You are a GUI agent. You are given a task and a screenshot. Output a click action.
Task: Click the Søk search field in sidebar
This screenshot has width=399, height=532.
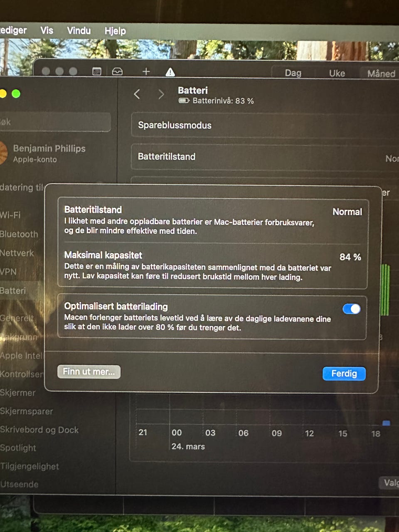55,122
